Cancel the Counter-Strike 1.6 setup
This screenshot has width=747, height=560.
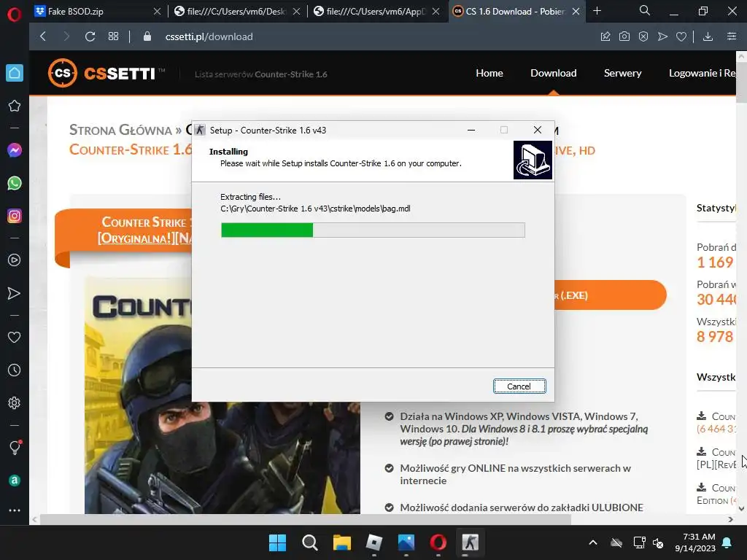click(519, 386)
